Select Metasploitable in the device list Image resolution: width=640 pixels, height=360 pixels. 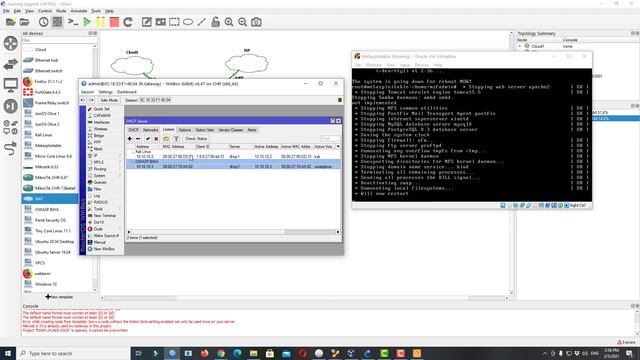(48, 145)
